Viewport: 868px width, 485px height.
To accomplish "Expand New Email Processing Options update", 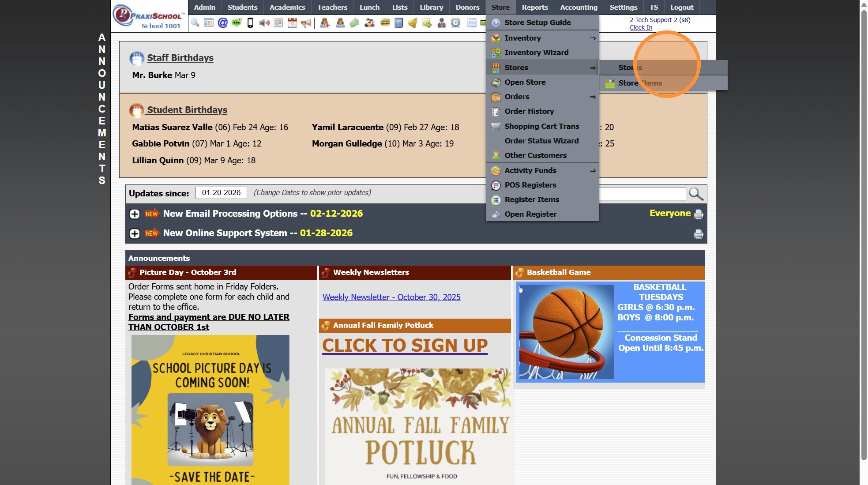I will pos(135,214).
